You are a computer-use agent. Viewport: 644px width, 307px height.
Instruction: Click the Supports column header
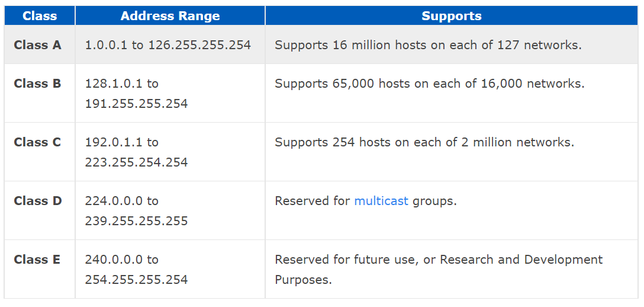[x=452, y=16]
